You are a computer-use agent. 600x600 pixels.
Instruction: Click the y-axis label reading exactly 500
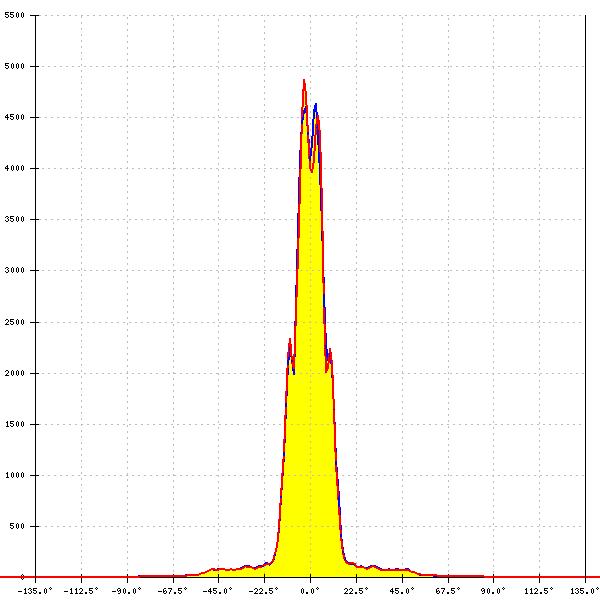pos(17,527)
